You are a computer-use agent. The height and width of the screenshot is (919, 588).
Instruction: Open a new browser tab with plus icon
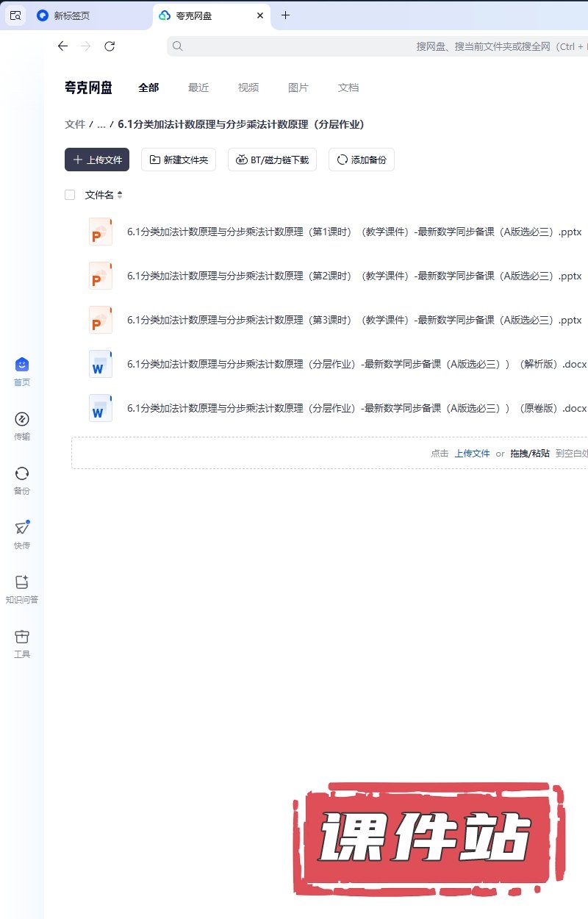(x=286, y=15)
